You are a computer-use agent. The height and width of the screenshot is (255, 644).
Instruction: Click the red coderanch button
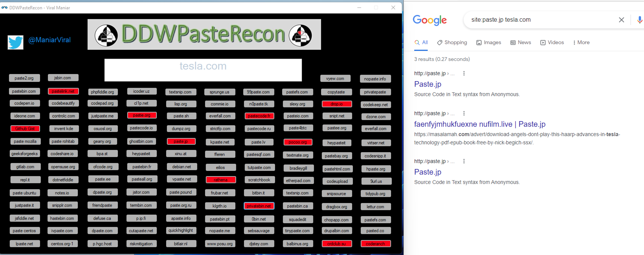(x=376, y=244)
